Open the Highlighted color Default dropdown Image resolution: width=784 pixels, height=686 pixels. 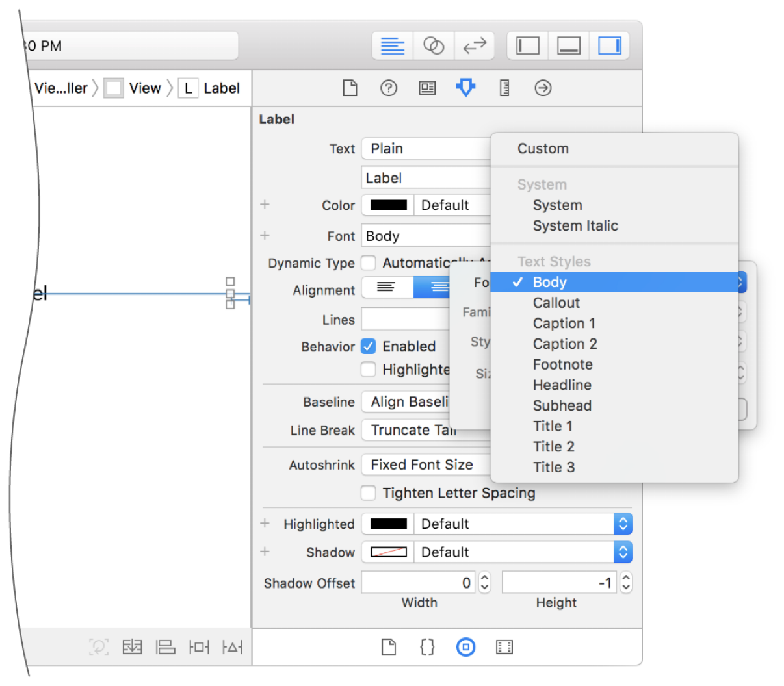click(x=523, y=524)
